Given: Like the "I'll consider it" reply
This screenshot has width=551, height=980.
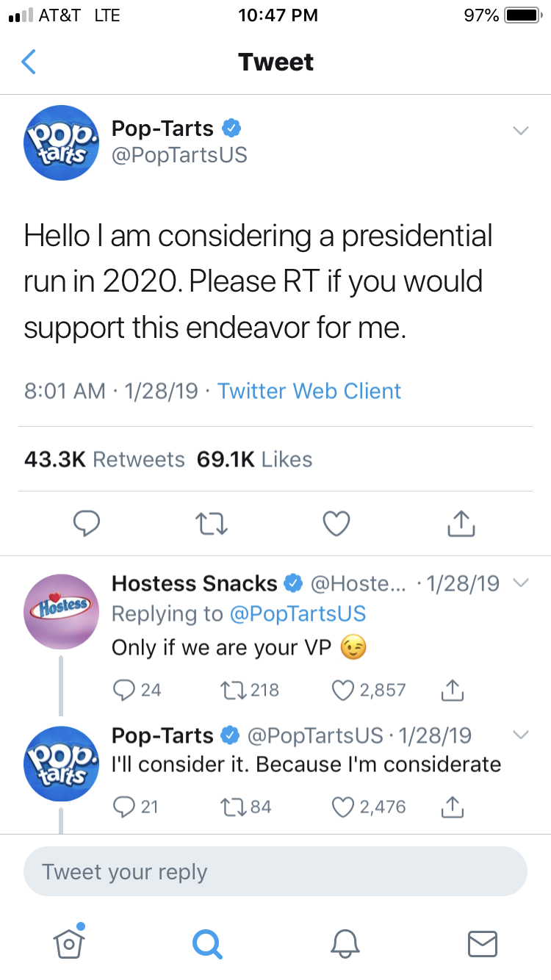Looking at the screenshot, I should [x=345, y=807].
